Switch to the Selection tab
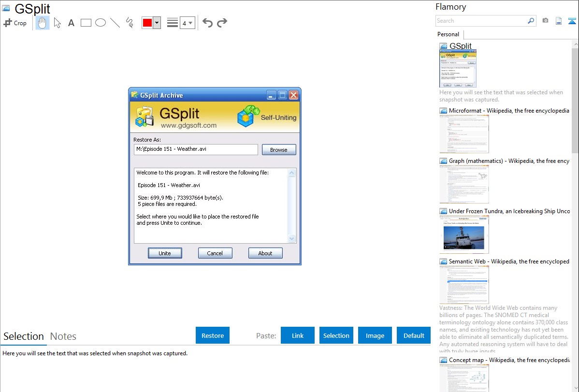Viewport: 579px width, 392px height. pyautogui.click(x=24, y=336)
